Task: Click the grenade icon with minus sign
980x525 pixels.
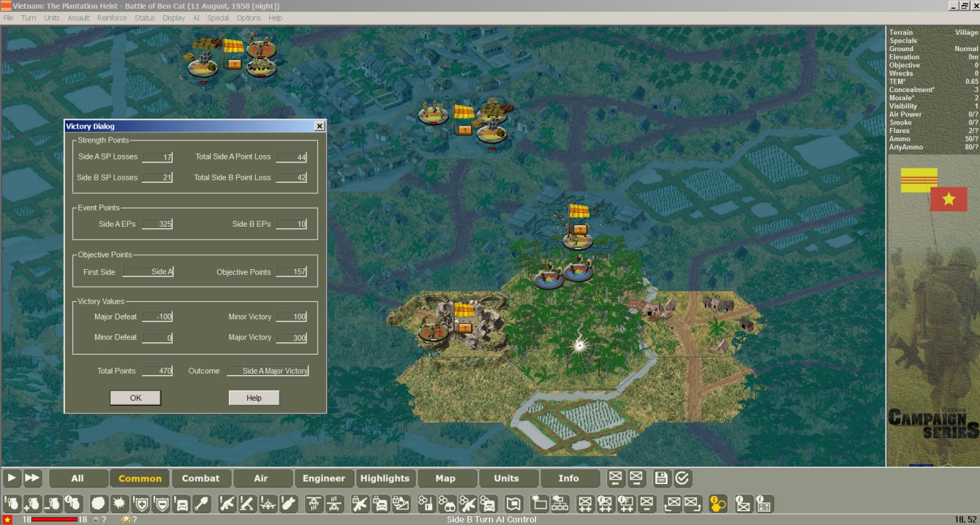Action: [x=53, y=504]
